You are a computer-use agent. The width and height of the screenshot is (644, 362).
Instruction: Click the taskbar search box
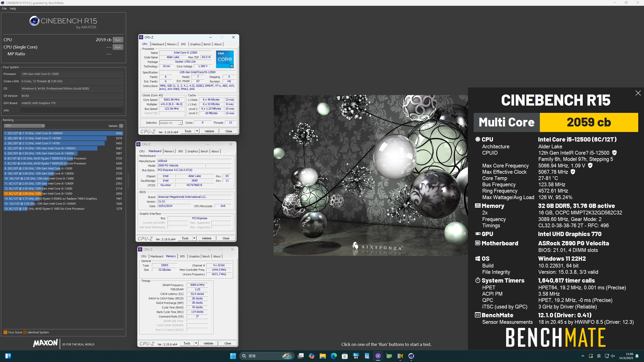tap(267, 356)
